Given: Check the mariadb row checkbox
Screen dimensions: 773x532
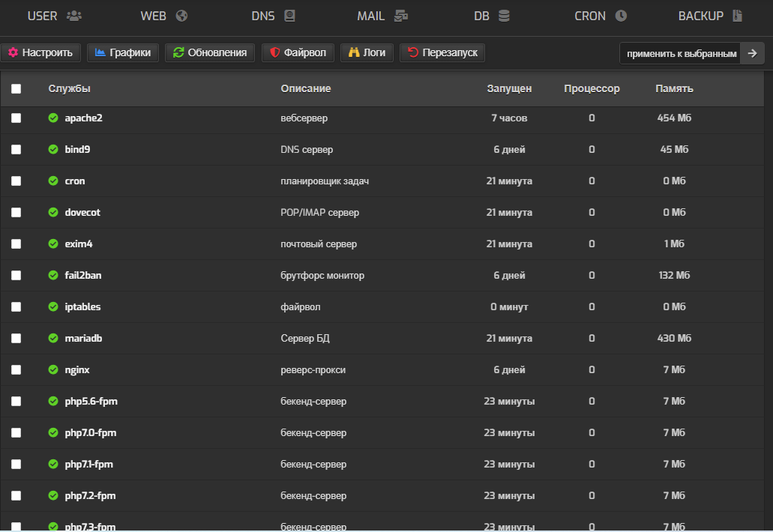Looking at the screenshot, I should tap(16, 339).
